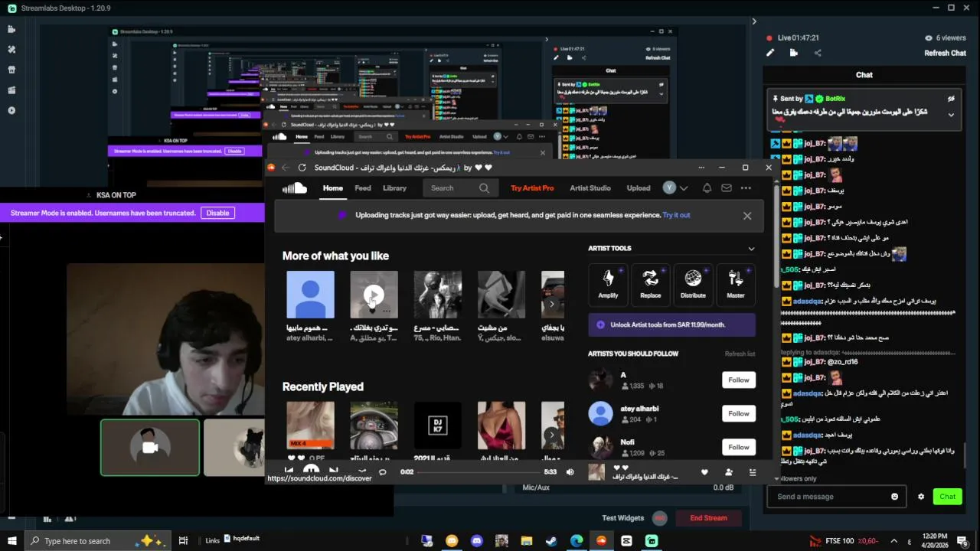Open Streamlabs editor icon at sidebar top
Viewport: 980px width, 551px height.
pos(11,29)
